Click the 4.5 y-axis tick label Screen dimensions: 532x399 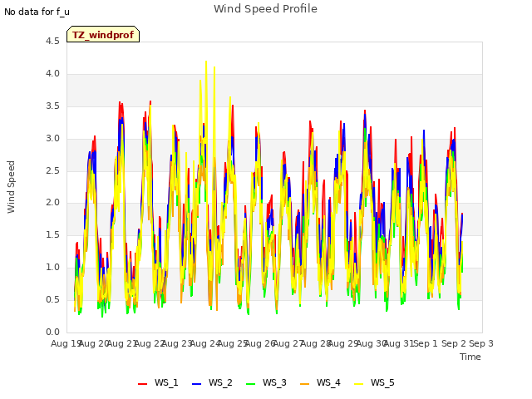click(52, 42)
